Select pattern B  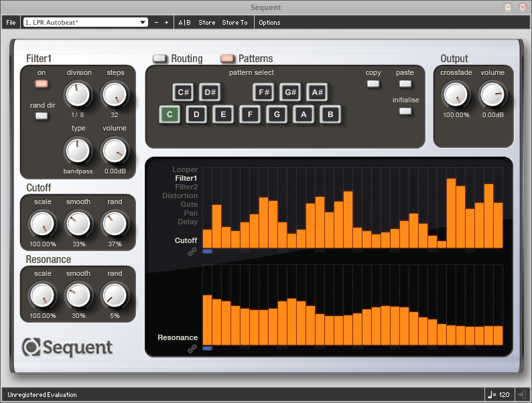(330, 114)
